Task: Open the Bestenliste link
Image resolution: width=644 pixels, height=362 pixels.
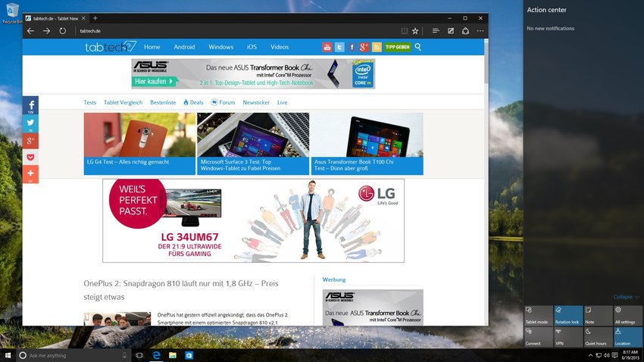Action: (x=163, y=102)
